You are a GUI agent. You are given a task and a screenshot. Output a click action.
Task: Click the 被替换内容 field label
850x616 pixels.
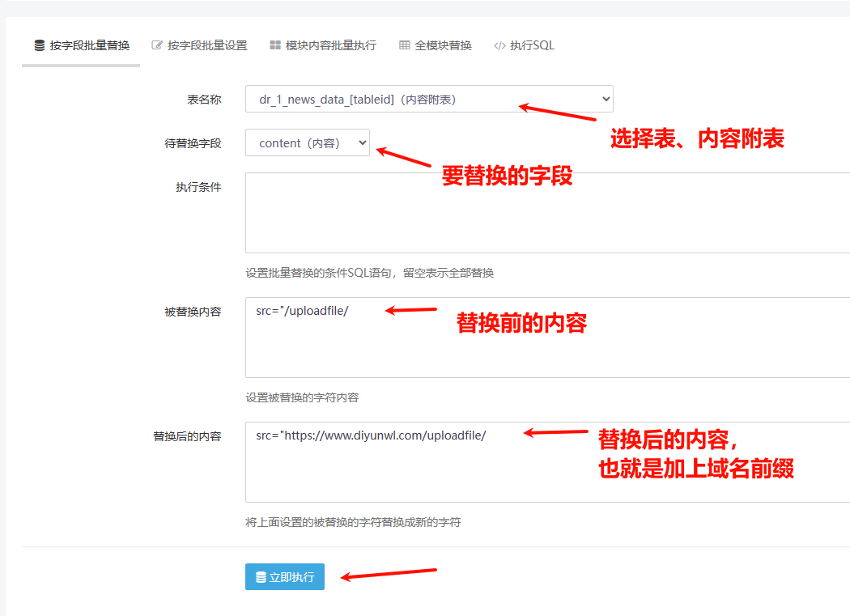tap(193, 312)
